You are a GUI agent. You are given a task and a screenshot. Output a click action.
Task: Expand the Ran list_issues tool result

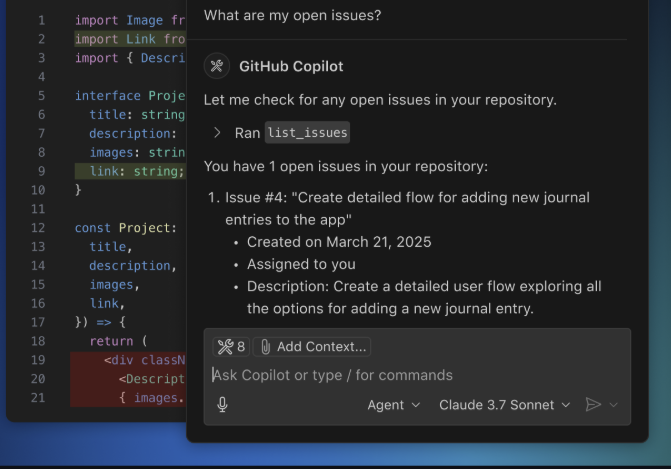point(217,133)
